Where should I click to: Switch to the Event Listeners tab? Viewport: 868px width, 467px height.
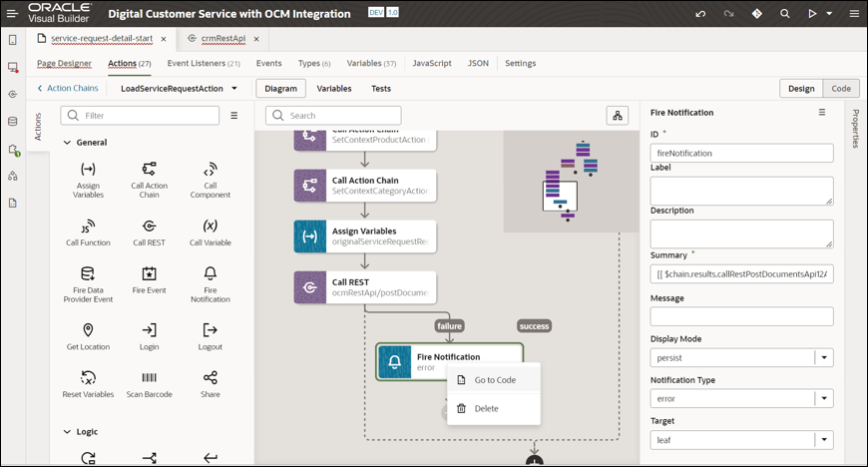click(204, 63)
